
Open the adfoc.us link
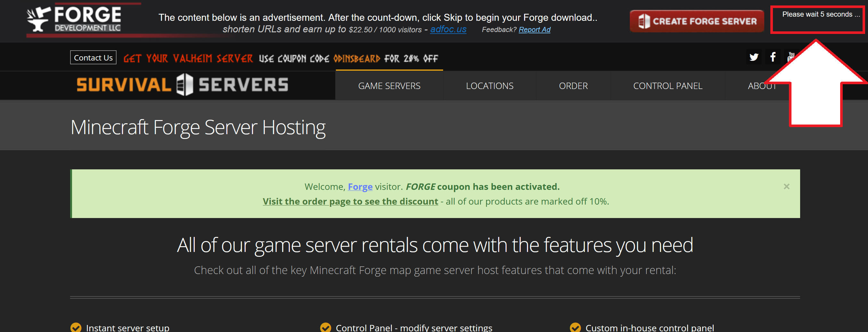coord(448,30)
